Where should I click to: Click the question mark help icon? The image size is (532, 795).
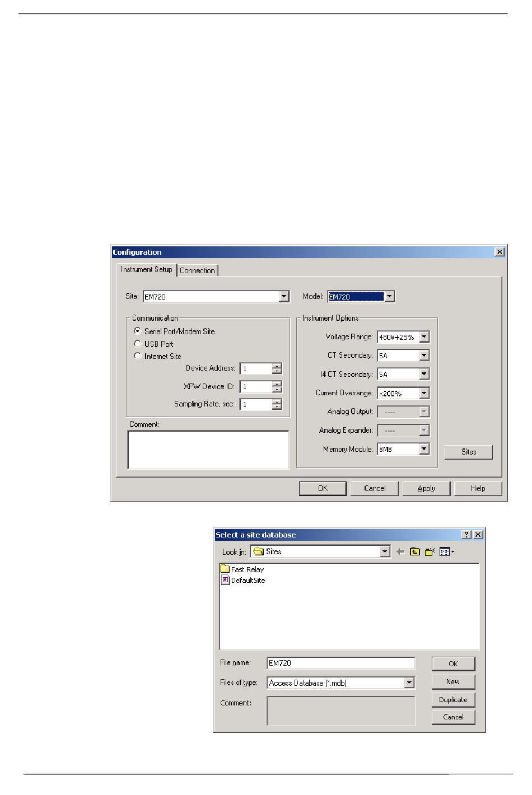466,535
